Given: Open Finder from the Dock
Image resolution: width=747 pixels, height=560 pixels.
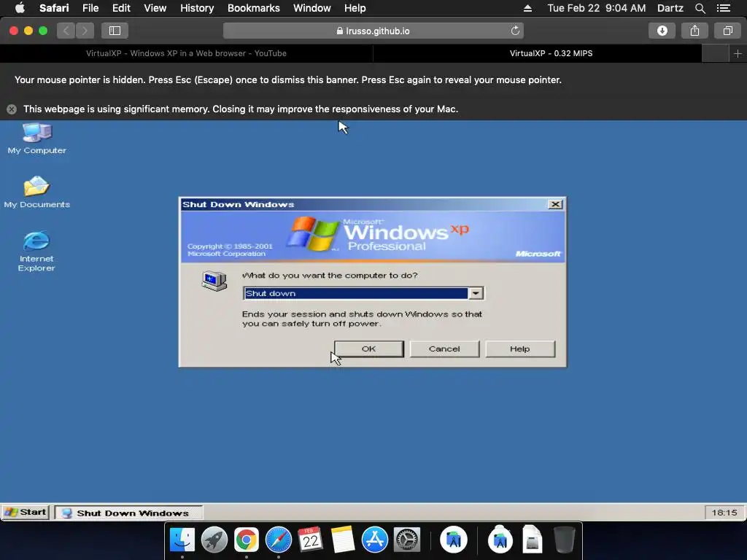Looking at the screenshot, I should [x=182, y=540].
